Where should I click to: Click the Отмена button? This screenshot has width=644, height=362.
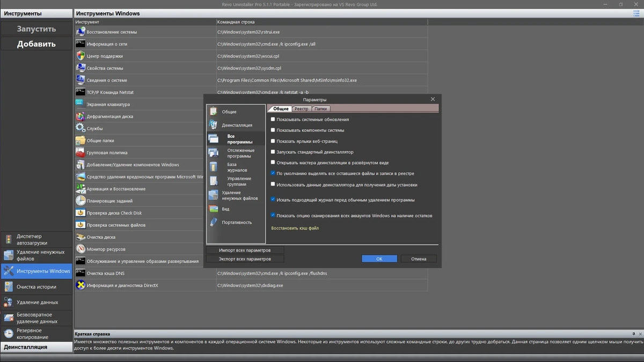(419, 258)
